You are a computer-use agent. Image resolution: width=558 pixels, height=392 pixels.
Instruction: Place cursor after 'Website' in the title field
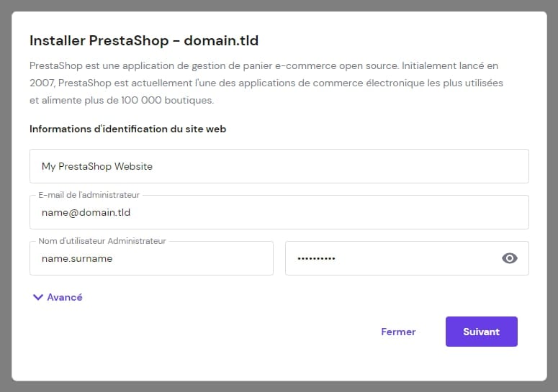[x=154, y=166]
